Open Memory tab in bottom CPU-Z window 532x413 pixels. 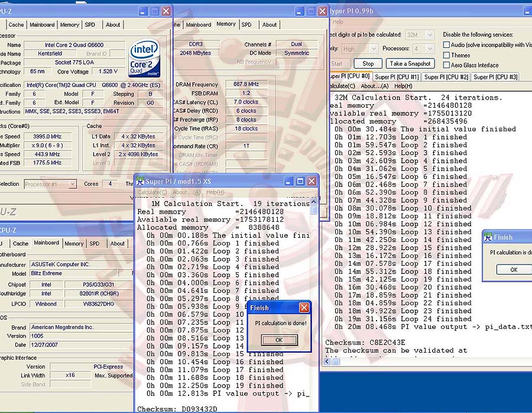point(74,244)
